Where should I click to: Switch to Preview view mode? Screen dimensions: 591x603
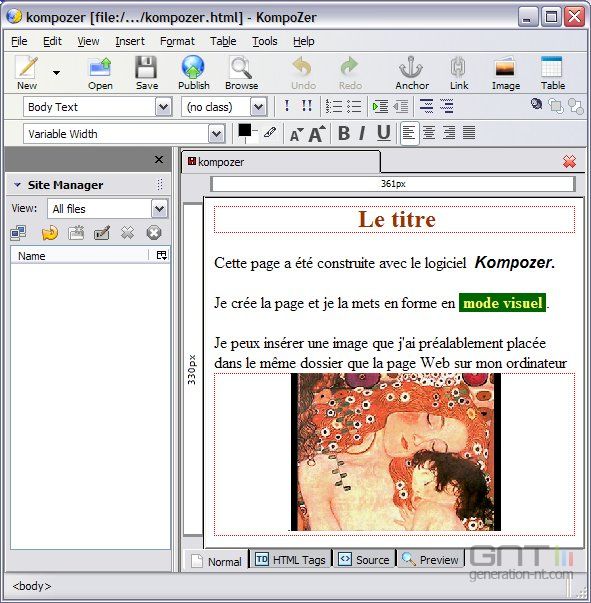click(x=430, y=560)
